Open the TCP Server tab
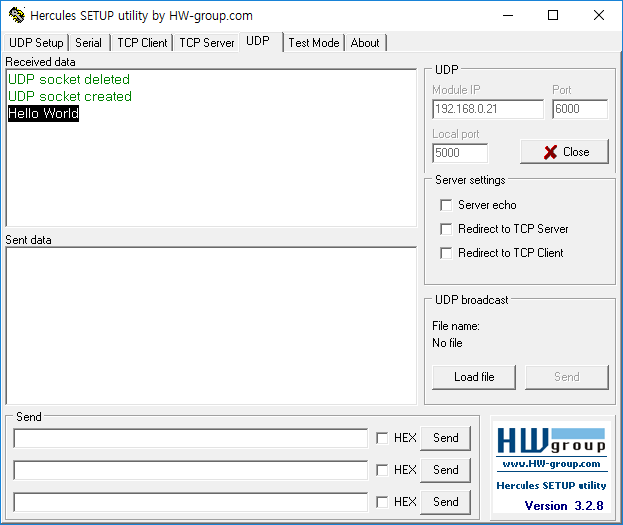This screenshot has height=525, width=623. [x=207, y=43]
